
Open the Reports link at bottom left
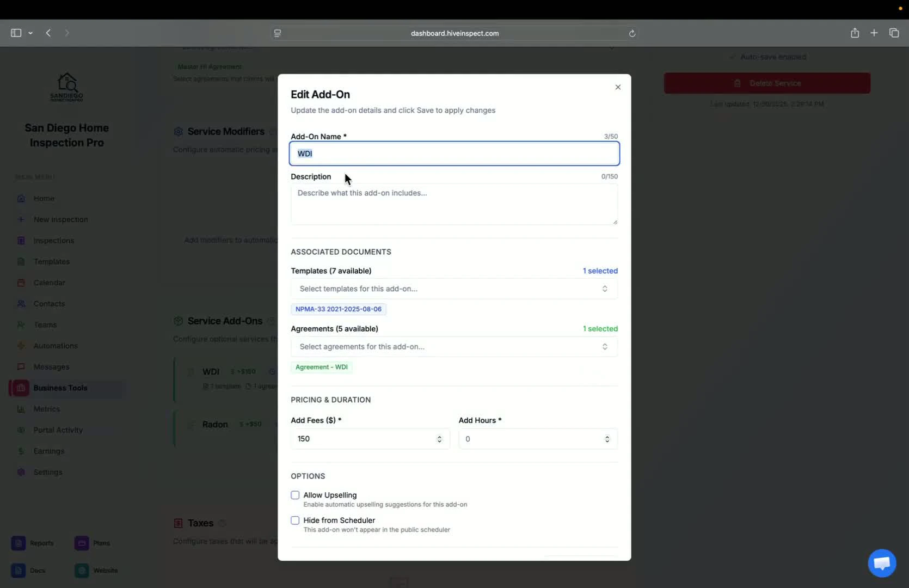[34, 543]
